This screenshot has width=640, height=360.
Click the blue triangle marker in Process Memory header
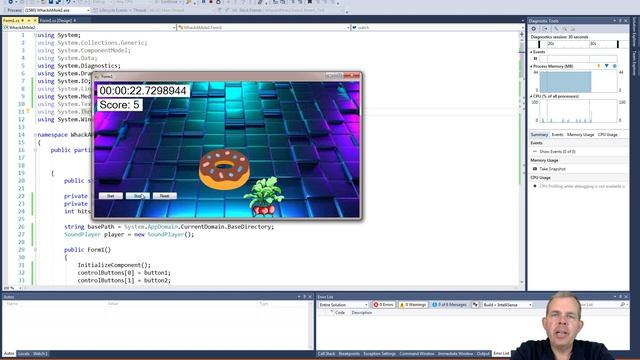click(607, 66)
